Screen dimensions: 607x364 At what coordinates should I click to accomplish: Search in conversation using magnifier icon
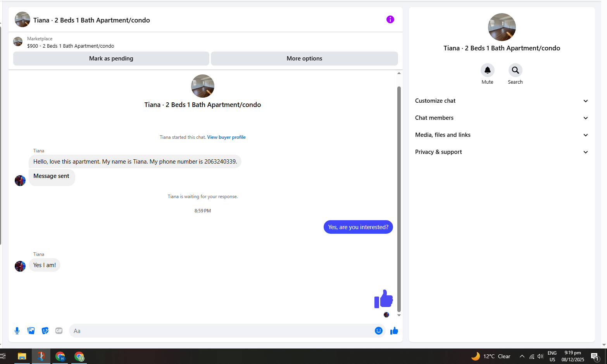click(x=516, y=70)
